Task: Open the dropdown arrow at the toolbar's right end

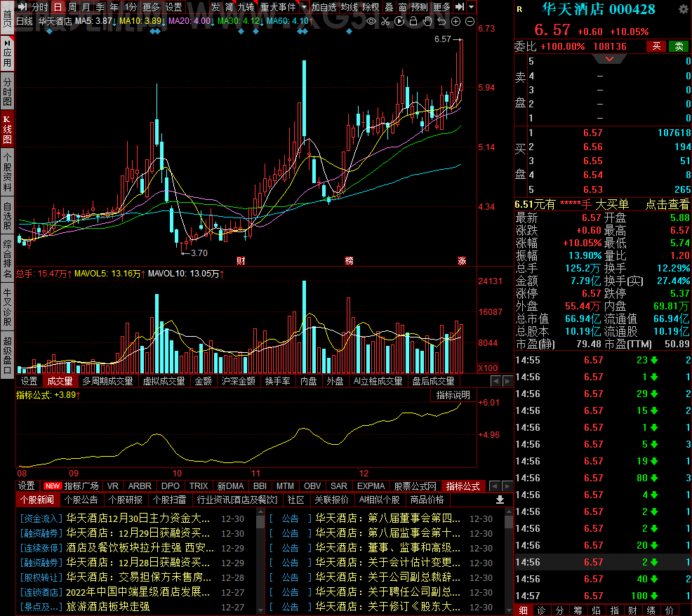Action: [x=472, y=7]
